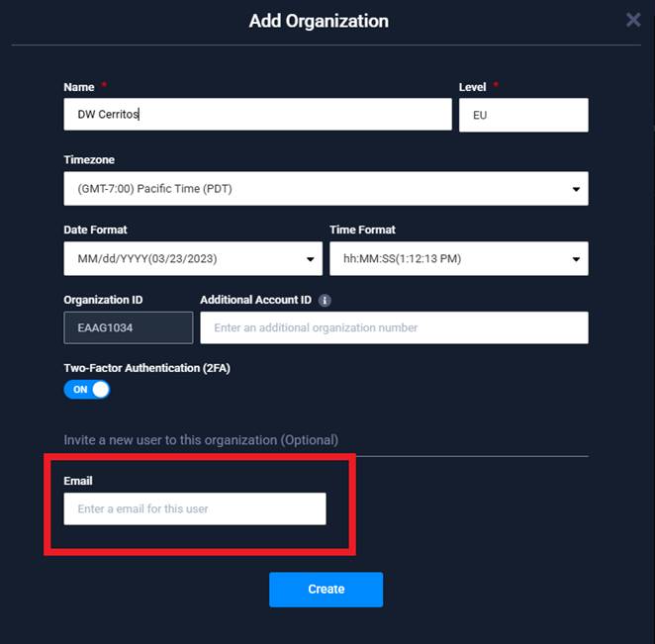Viewport: 655px width, 644px height.
Task: Select the Level field showing EU
Action: pos(523,116)
